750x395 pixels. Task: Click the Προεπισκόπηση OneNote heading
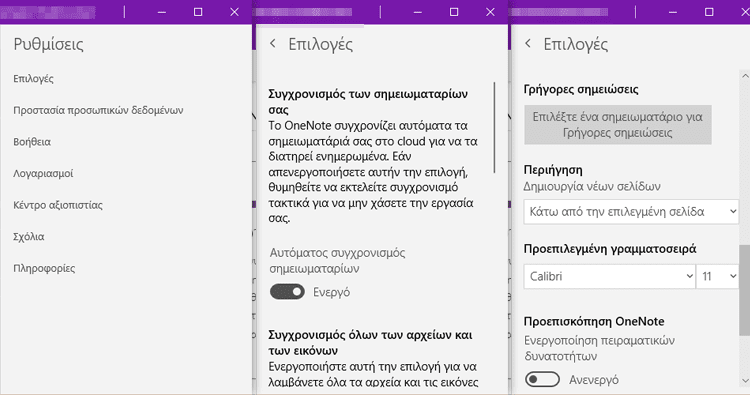(594, 321)
